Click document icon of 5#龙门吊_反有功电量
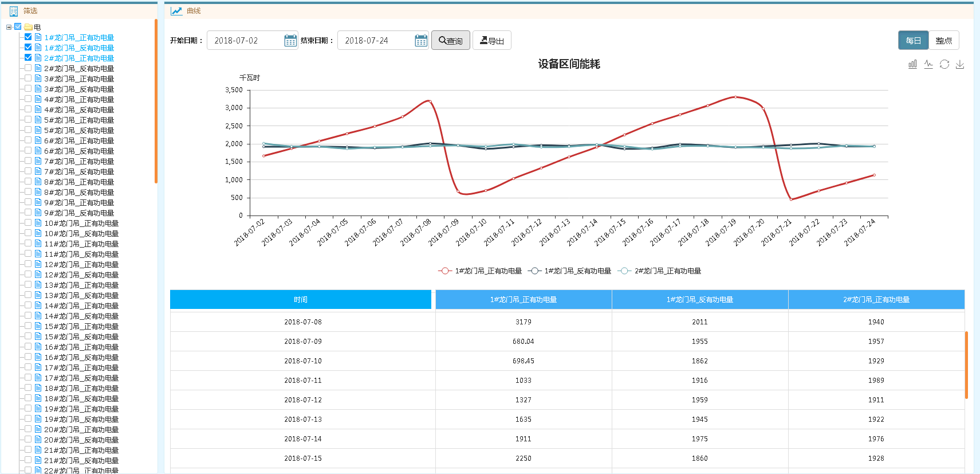This screenshot has height=474, width=980. (x=38, y=130)
